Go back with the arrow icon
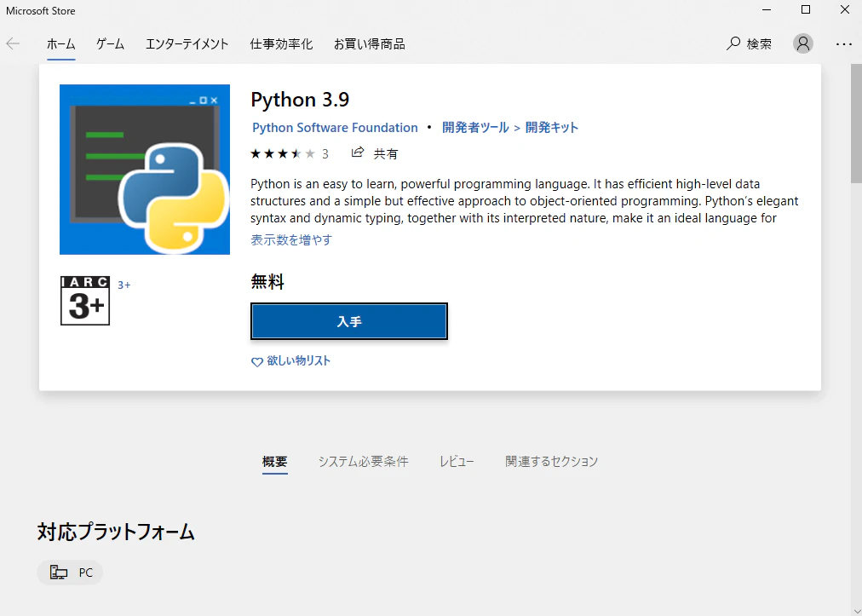This screenshot has height=616, width=862. (x=13, y=44)
